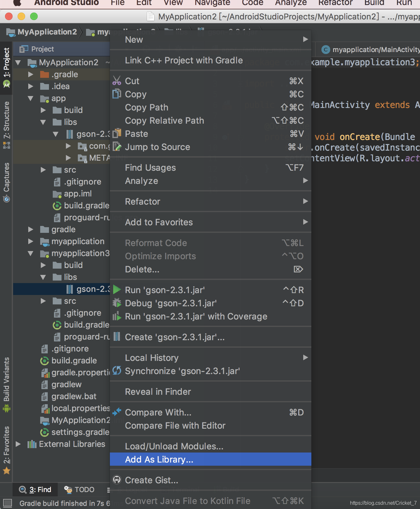
Task: Choose Add As Library...
Action: pyautogui.click(x=211, y=459)
